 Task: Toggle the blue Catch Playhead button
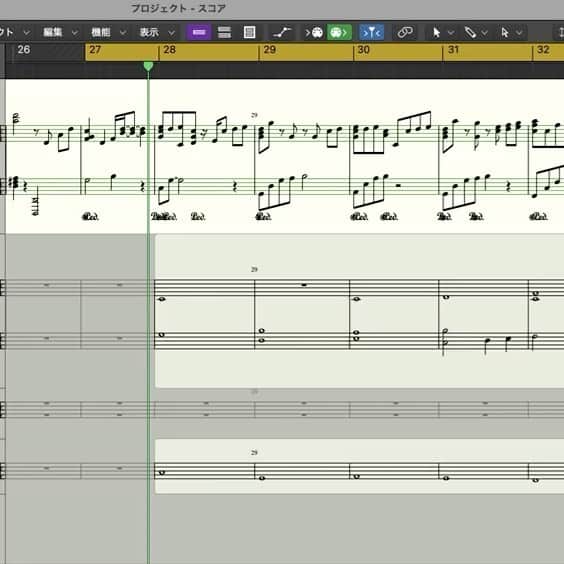(372, 32)
